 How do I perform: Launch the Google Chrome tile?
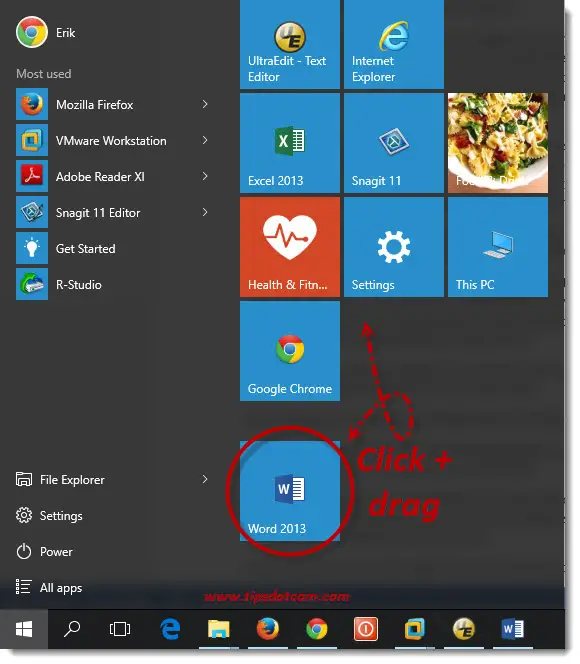coord(290,351)
